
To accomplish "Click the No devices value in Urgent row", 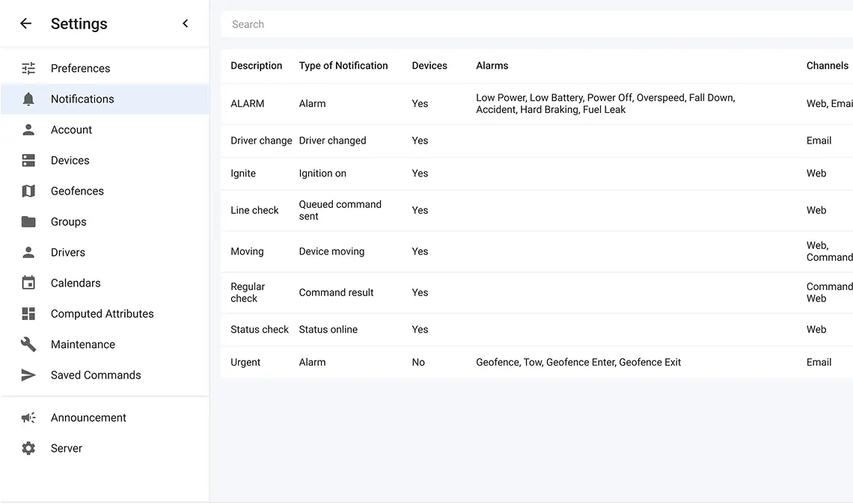I will [x=418, y=362].
